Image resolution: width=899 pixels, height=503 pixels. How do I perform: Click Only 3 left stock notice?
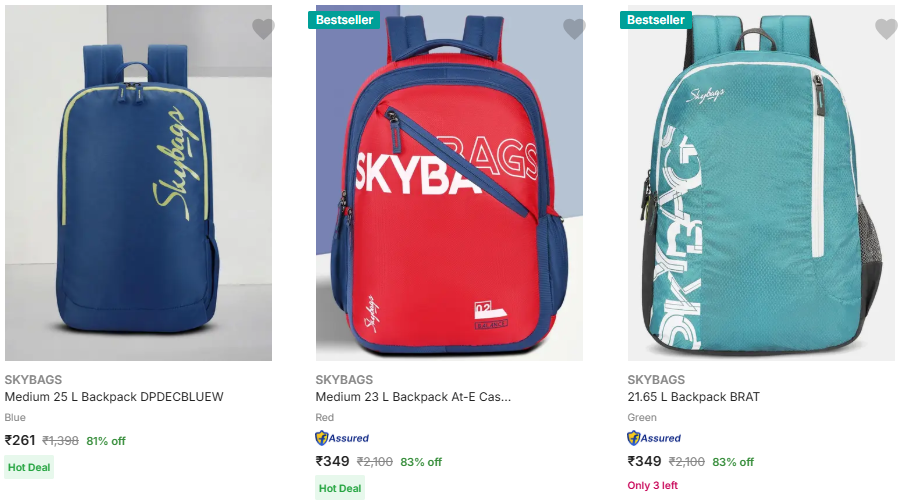point(652,486)
